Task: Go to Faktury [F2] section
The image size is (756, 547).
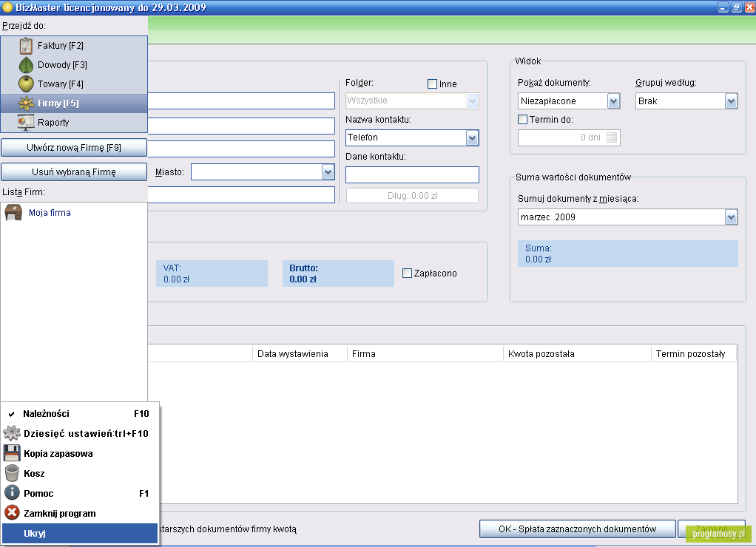Action: pyautogui.click(x=74, y=46)
